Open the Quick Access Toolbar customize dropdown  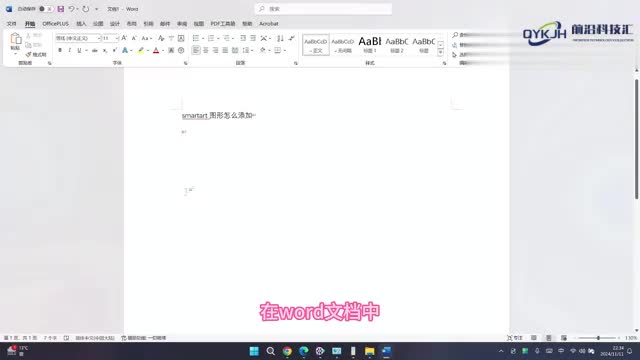[97, 9]
